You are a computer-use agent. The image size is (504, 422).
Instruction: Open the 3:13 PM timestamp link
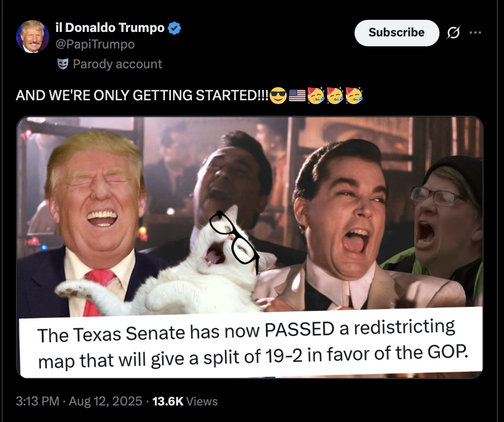(37, 401)
